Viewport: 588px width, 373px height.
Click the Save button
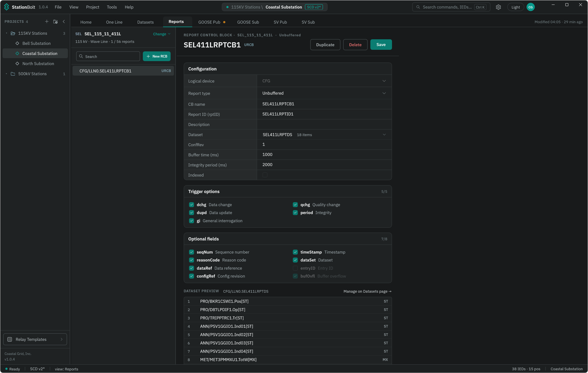point(381,44)
